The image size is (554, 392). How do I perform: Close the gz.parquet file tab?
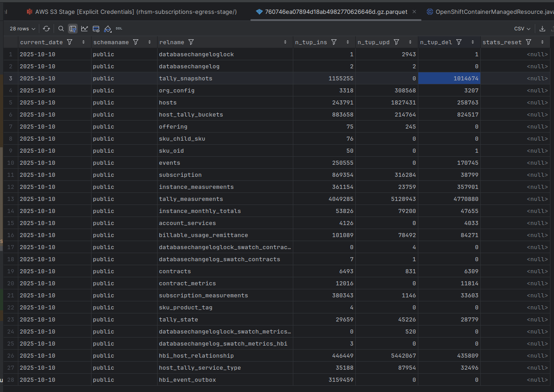click(414, 12)
